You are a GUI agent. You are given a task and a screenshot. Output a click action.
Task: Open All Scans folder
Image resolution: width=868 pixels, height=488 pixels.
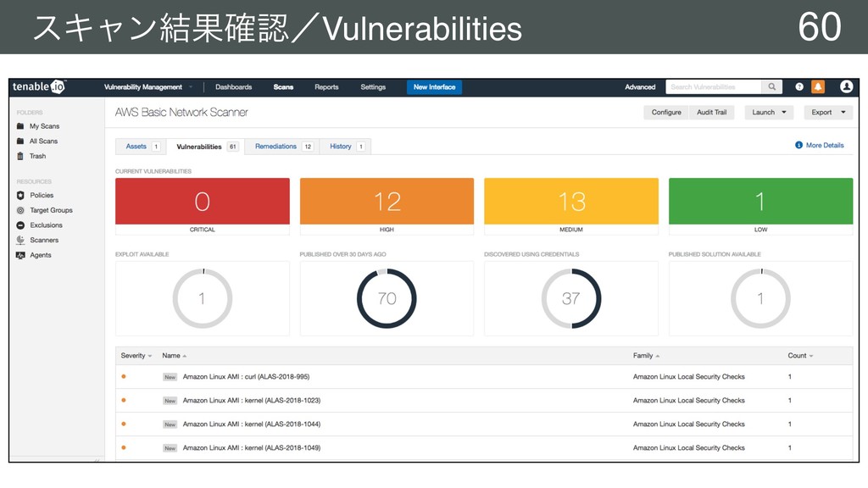click(44, 141)
